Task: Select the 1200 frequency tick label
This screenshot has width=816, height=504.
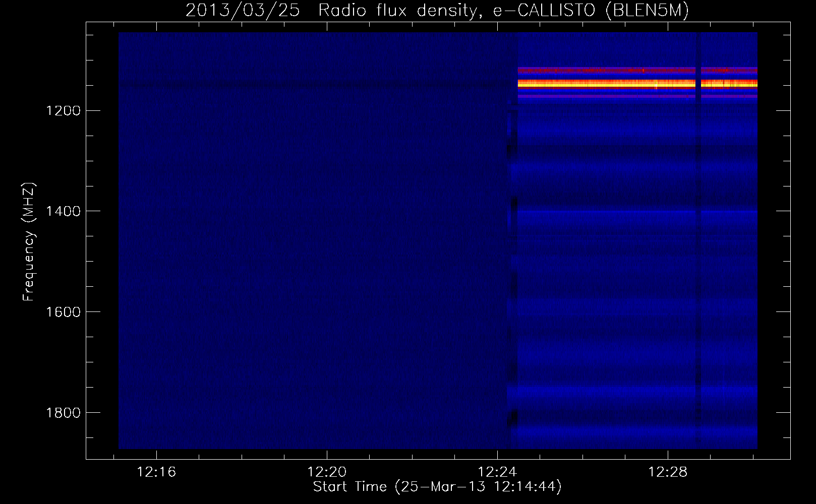Action: 63,110
